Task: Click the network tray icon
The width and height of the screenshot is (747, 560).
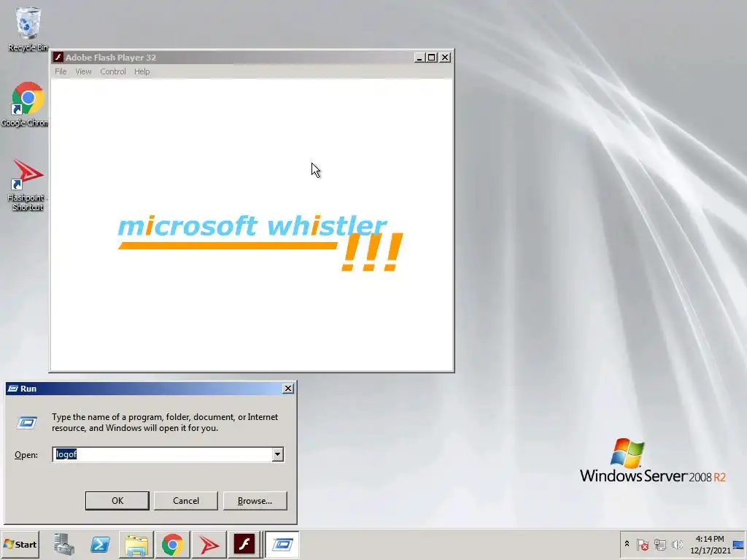Action: tap(659, 544)
